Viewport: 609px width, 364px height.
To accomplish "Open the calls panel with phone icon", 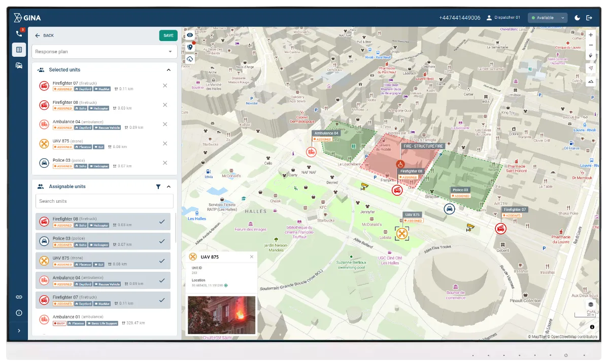I will point(19,34).
